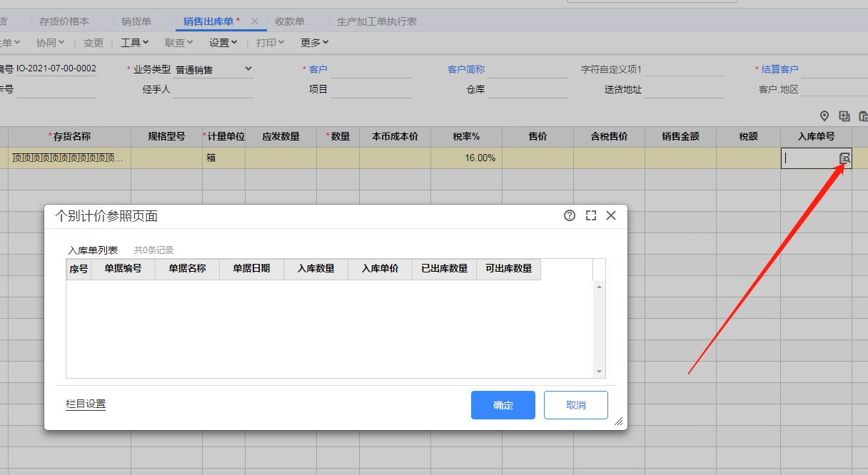Click the 规格型号 column header
Screen dimensions: 868x475
point(166,137)
